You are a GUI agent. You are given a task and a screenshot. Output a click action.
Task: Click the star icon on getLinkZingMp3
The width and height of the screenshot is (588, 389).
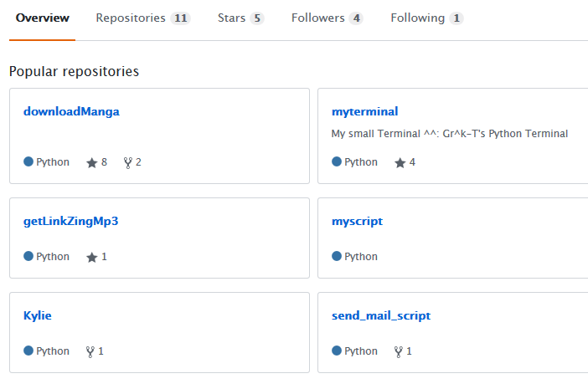[x=92, y=257]
